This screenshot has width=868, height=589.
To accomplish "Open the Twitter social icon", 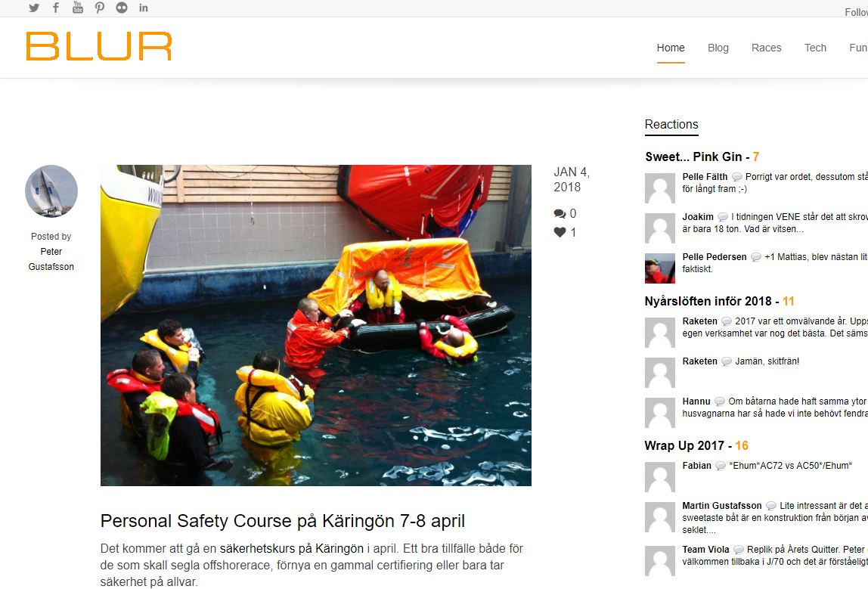I will click(x=34, y=8).
